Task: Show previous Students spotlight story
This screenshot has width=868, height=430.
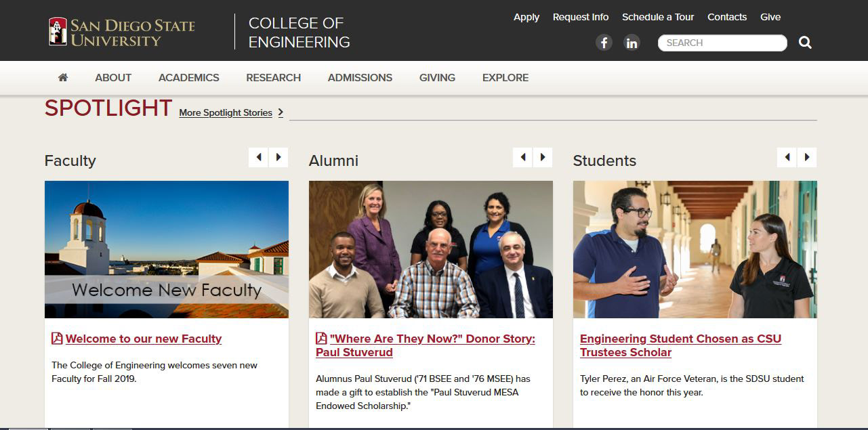Action: (x=787, y=157)
